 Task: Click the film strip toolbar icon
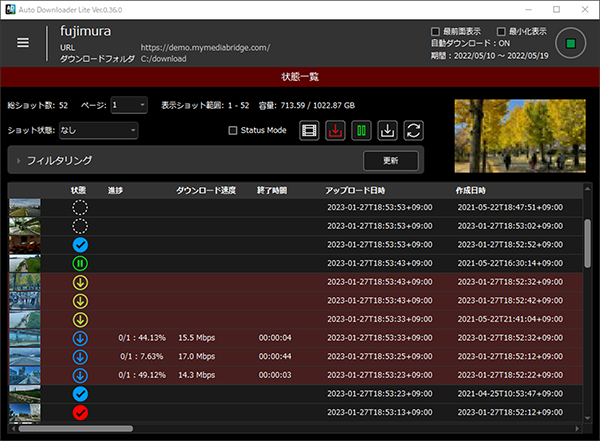click(308, 130)
